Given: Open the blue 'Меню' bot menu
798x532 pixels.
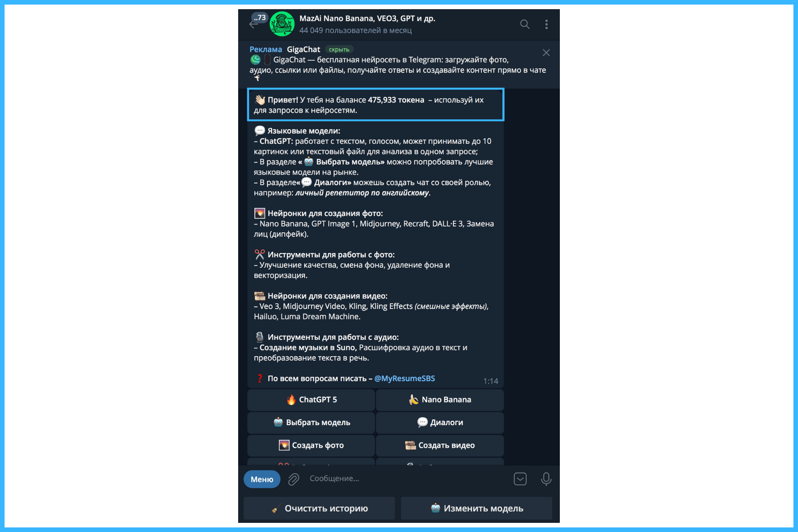Looking at the screenshot, I should [262, 479].
